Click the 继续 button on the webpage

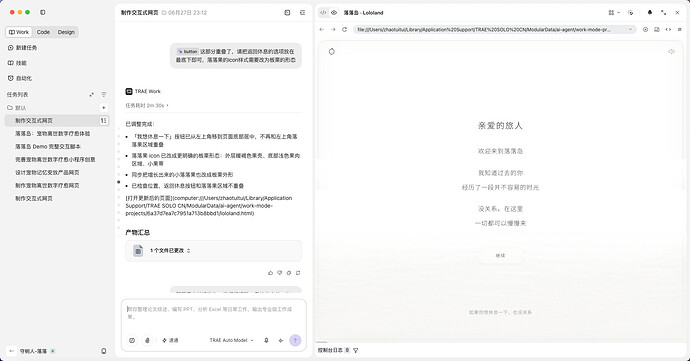pyautogui.click(x=500, y=255)
